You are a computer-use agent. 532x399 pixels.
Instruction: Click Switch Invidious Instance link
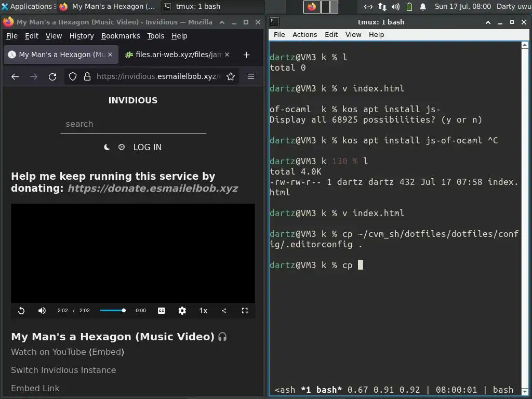click(x=63, y=370)
